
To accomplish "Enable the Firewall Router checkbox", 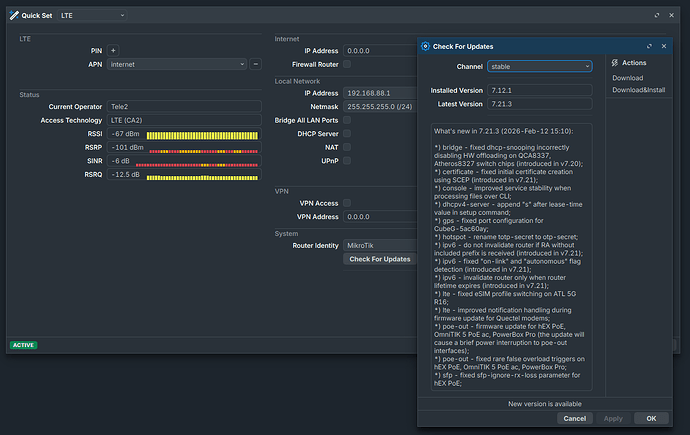I will click(347, 64).
